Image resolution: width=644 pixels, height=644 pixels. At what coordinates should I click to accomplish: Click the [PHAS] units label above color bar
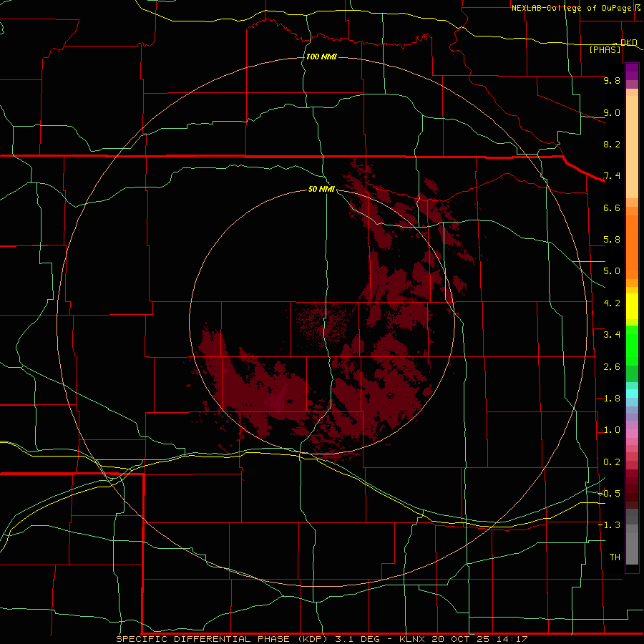click(x=605, y=49)
